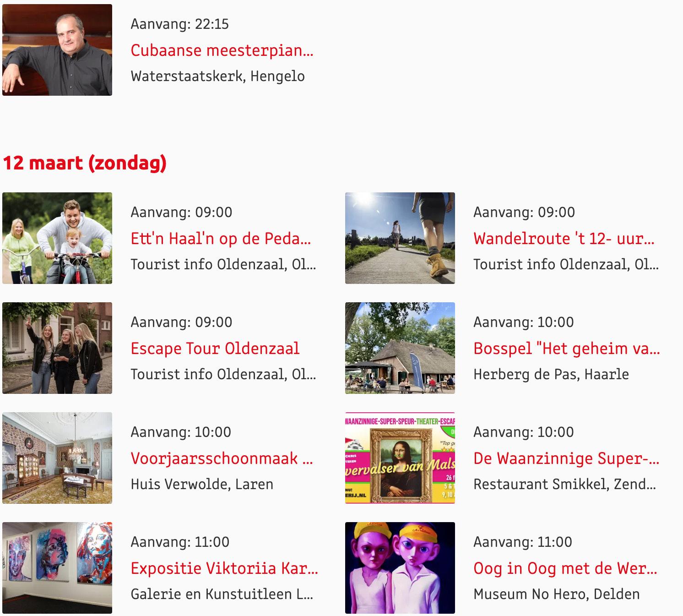The width and height of the screenshot is (683, 616).
Task: Open the Voorjaarsschoonmaak event link
Action: (x=222, y=458)
